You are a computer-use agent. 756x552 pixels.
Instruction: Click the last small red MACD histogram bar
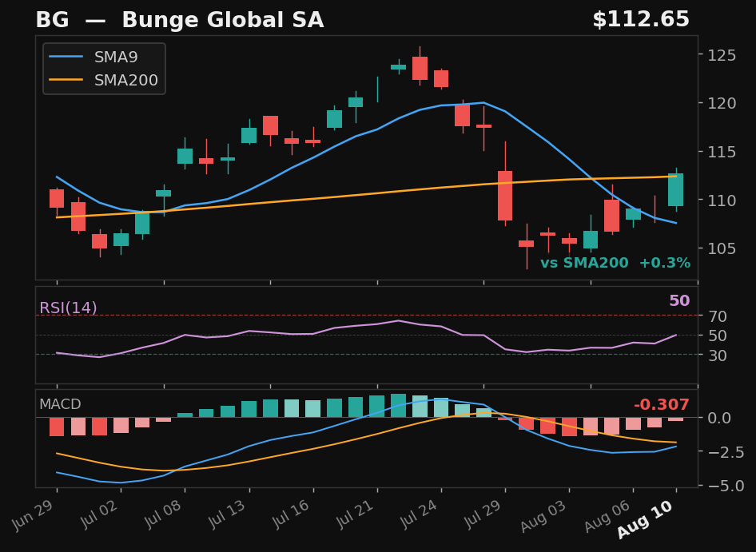point(676,419)
